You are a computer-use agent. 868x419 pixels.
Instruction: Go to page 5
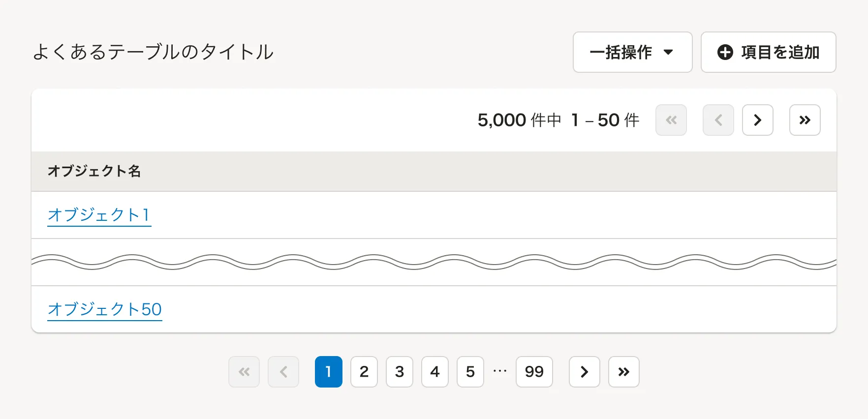click(x=470, y=372)
